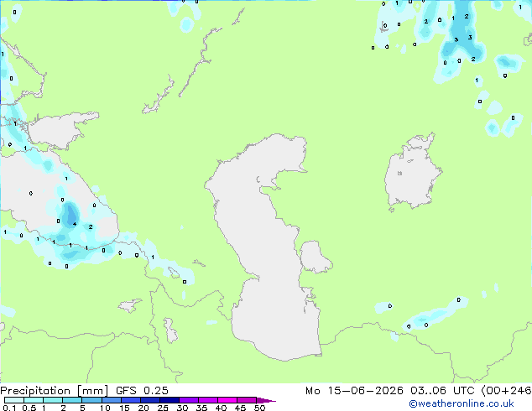Click the GFS 0.25 model label
Image resolution: width=532 pixels, height=411 pixels.
click(x=142, y=391)
